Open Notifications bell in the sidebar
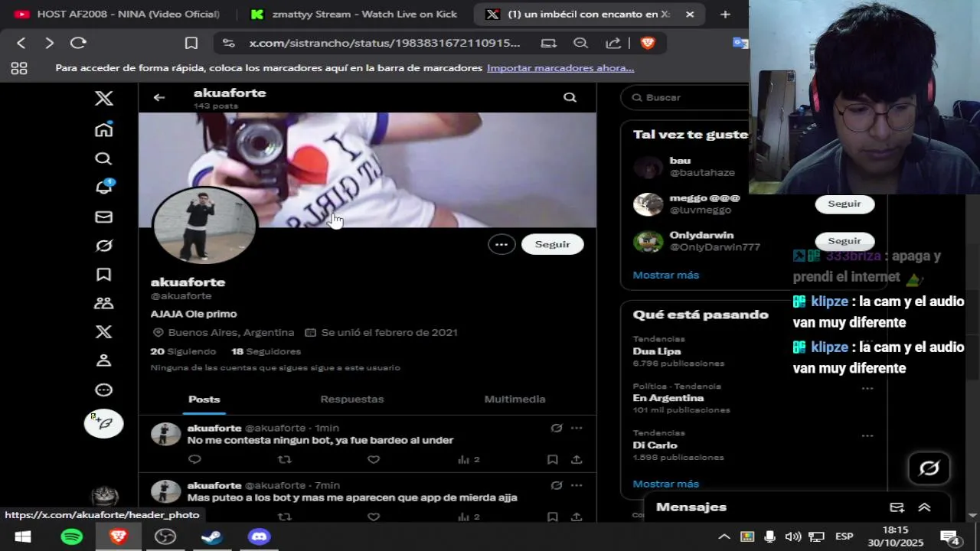 103,187
